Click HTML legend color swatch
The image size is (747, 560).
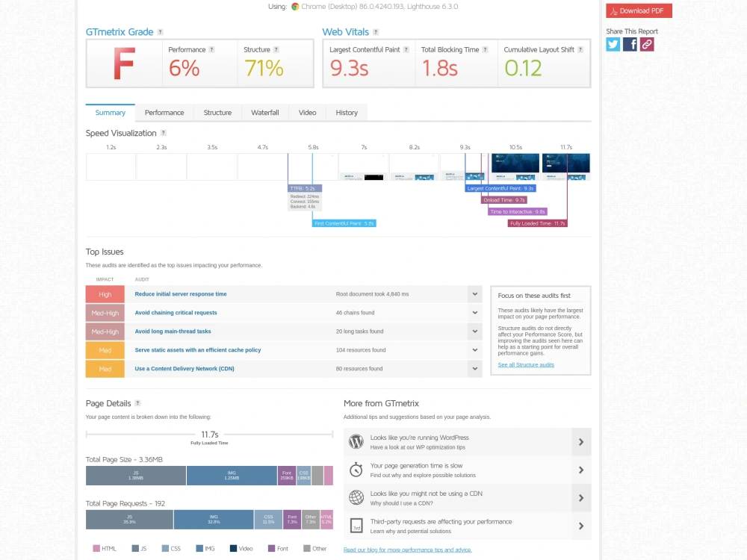coord(96,549)
